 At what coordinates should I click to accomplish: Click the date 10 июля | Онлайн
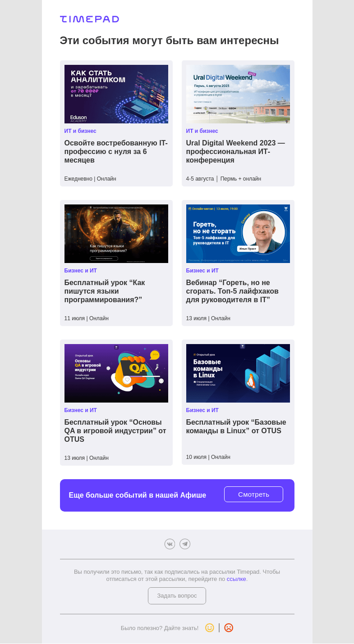point(208,457)
